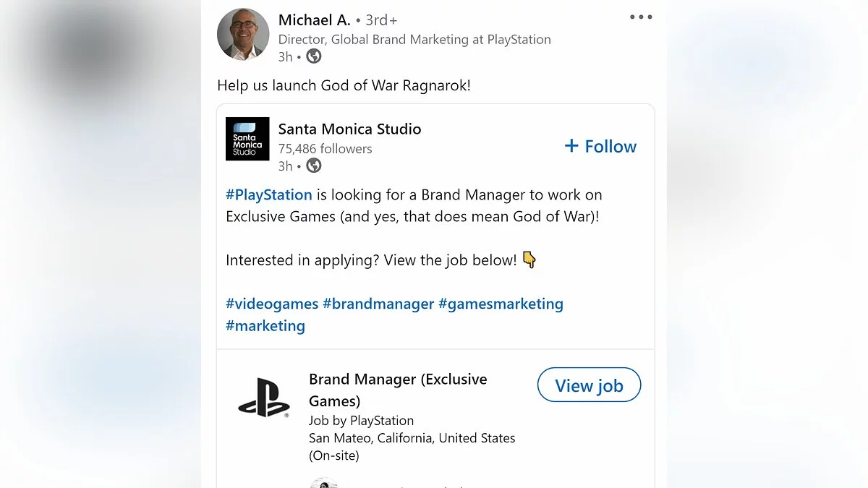Open the #marketing hashtag
Screen dimensions: 868x488
pyautogui.click(x=265, y=325)
